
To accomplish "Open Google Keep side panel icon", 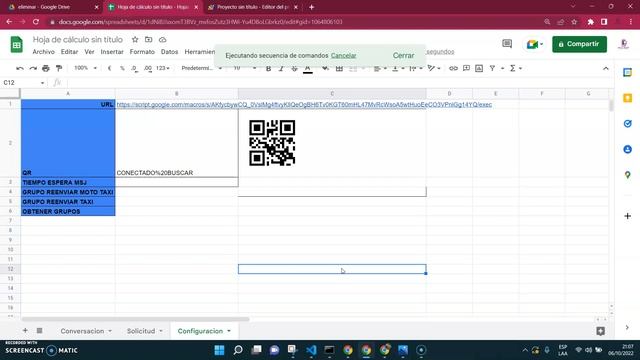I will pos(627,98).
